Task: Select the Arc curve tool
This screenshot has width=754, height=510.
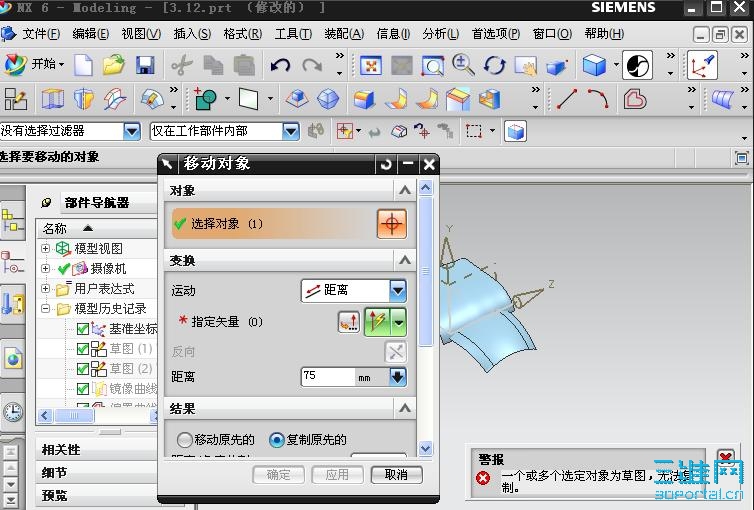Action: click(599, 99)
